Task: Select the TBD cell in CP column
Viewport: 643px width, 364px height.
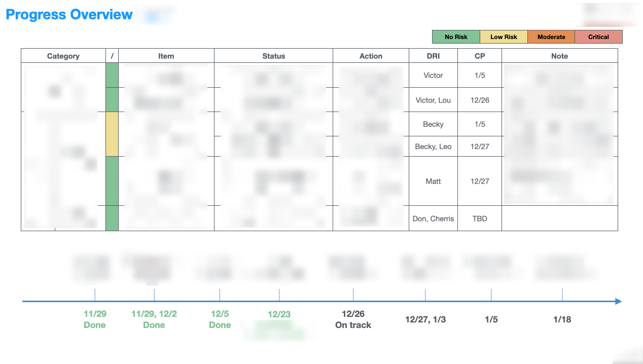Action: 480,219
